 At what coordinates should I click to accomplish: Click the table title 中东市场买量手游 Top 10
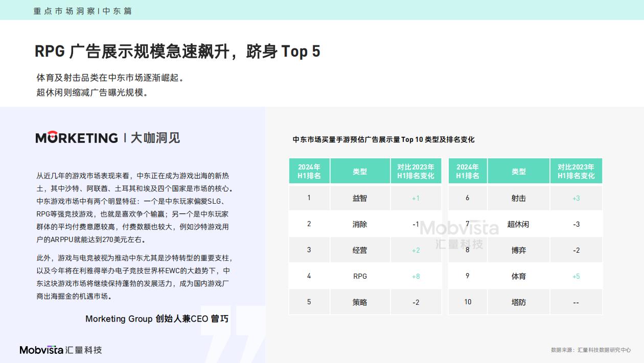click(x=383, y=139)
